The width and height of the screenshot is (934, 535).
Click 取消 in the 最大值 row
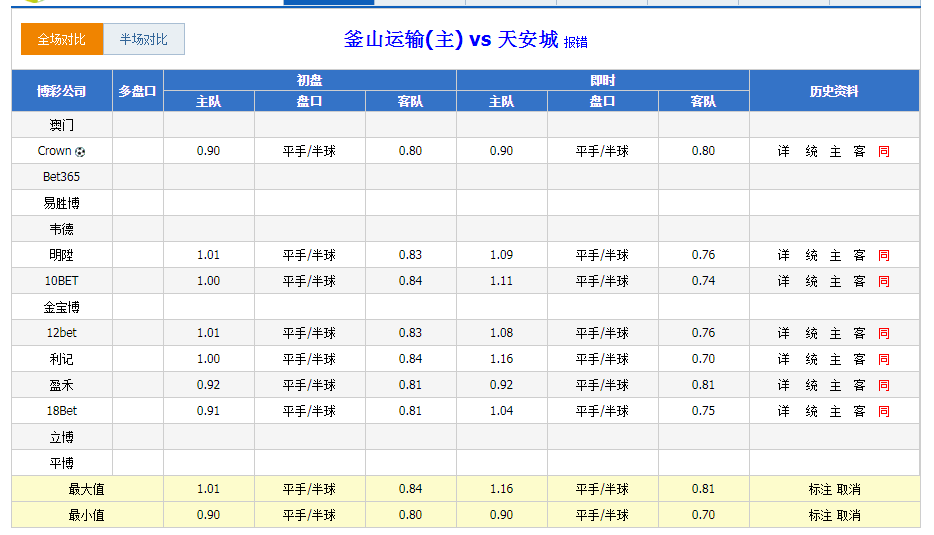tap(849, 489)
